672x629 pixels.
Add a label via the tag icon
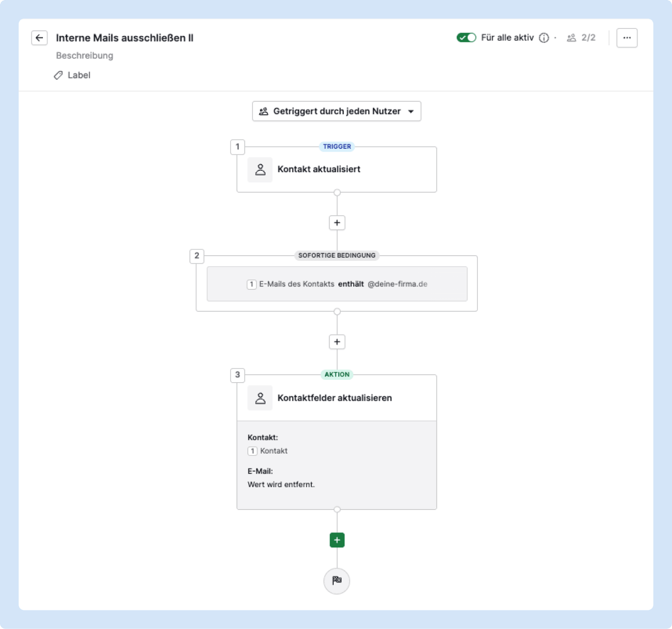tap(58, 75)
